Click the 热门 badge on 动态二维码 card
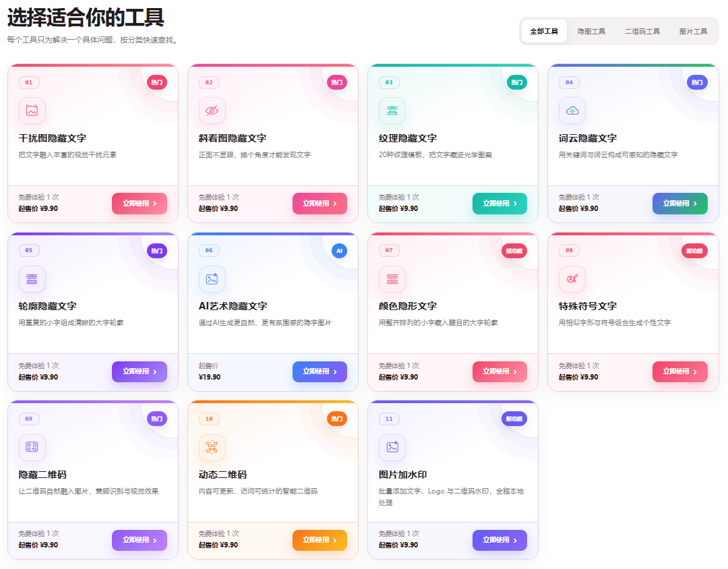The width and height of the screenshot is (728, 569). 337,419
